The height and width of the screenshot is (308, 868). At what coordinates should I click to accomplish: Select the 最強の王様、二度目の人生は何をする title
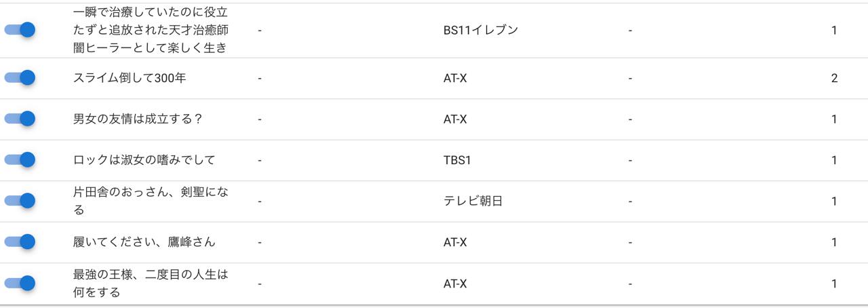151,284
